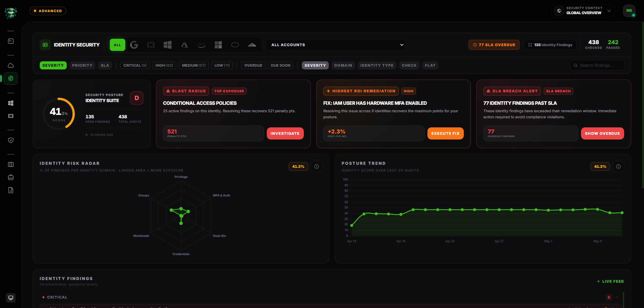Open the columns board sidebar icon
This screenshot has height=308, width=644.
point(11,164)
